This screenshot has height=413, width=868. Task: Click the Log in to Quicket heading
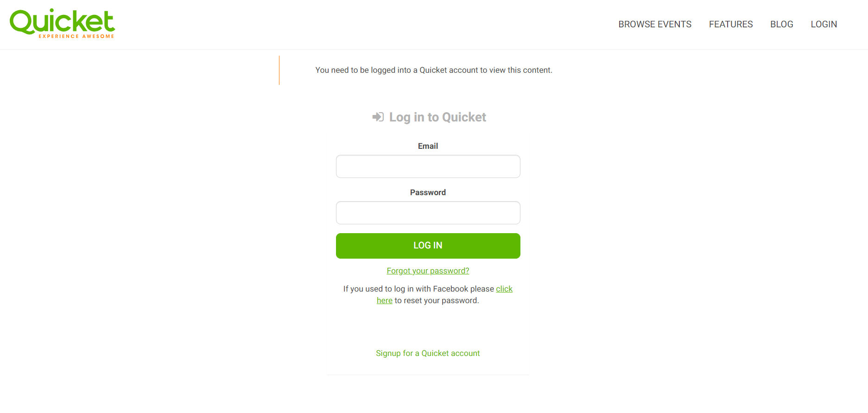[437, 117]
